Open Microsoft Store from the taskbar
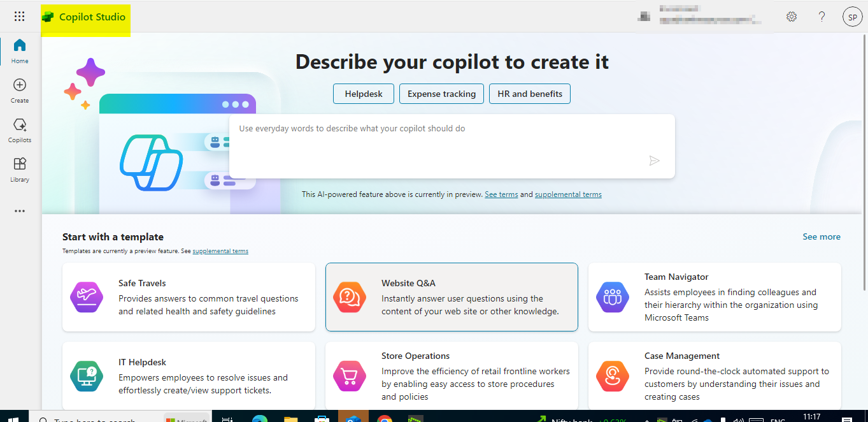The height and width of the screenshot is (422, 868). 322,418
